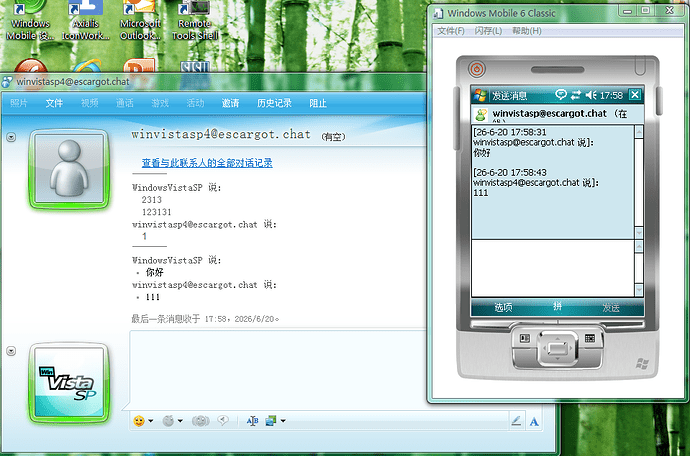Select 视频 in the Messenger toolbar
690x456 pixels.
pyautogui.click(x=89, y=103)
